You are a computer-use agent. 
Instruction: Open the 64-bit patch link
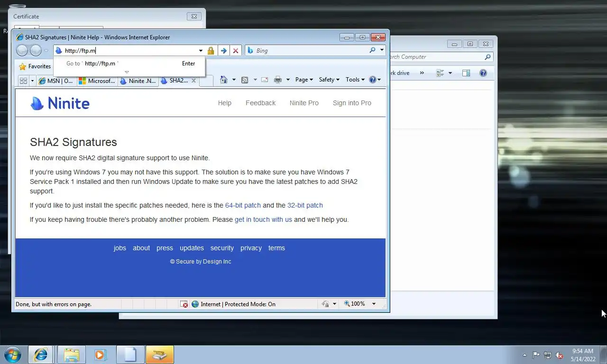click(x=243, y=205)
